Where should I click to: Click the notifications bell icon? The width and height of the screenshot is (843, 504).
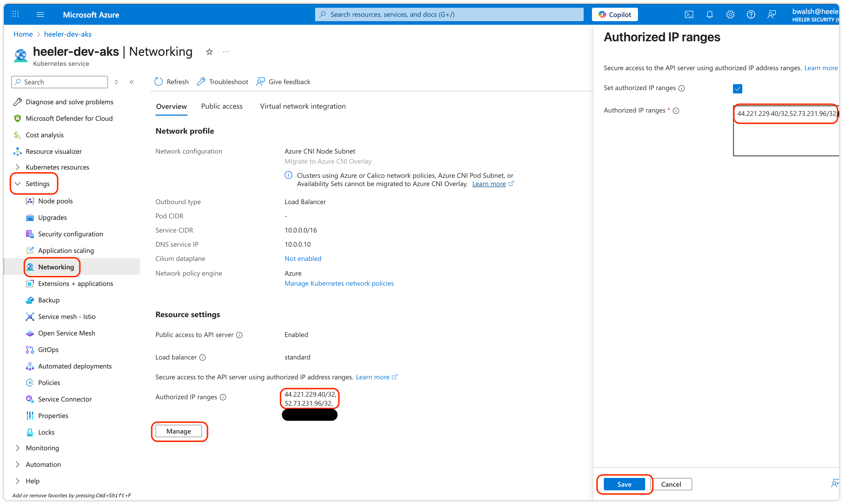click(x=709, y=15)
